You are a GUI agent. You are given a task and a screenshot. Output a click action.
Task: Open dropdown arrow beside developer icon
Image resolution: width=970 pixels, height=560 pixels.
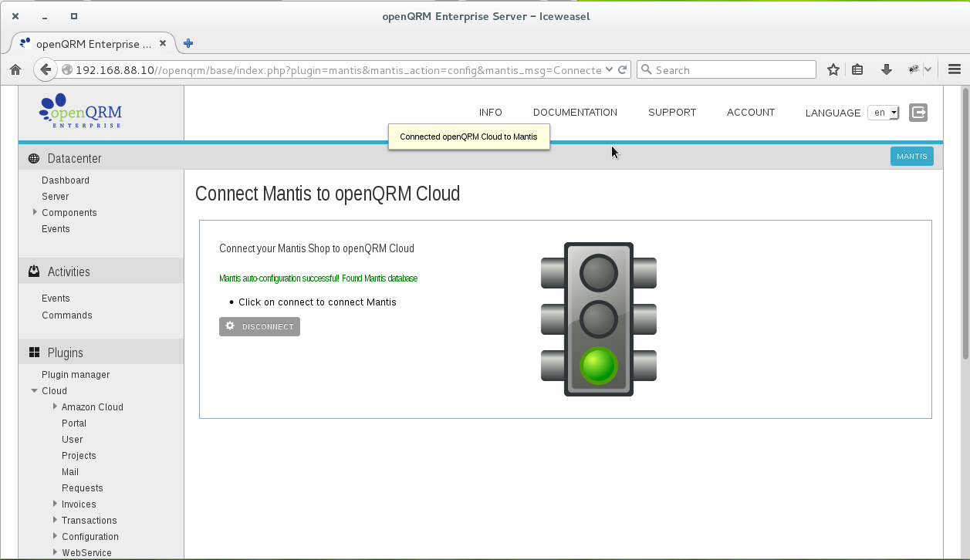pyautogui.click(x=928, y=69)
